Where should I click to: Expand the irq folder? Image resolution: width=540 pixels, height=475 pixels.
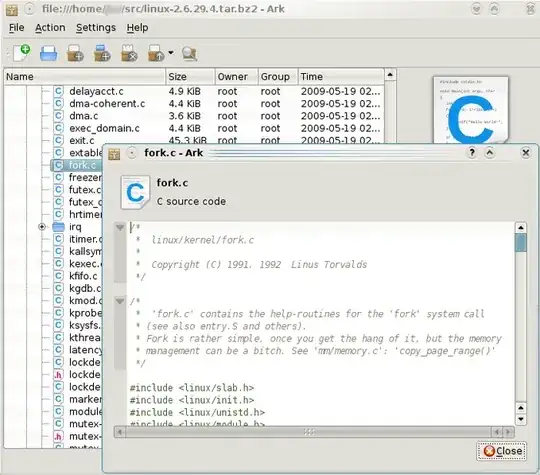click(42, 227)
